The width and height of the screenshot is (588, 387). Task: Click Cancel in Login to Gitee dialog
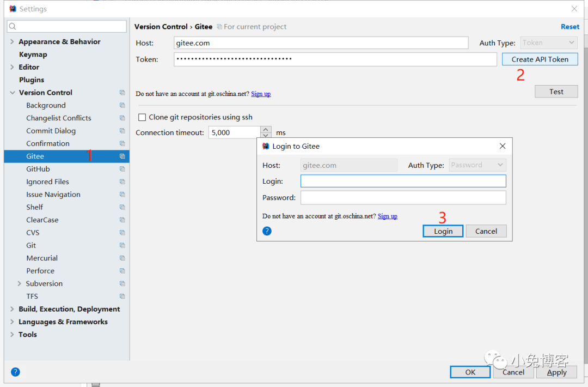tap(486, 231)
